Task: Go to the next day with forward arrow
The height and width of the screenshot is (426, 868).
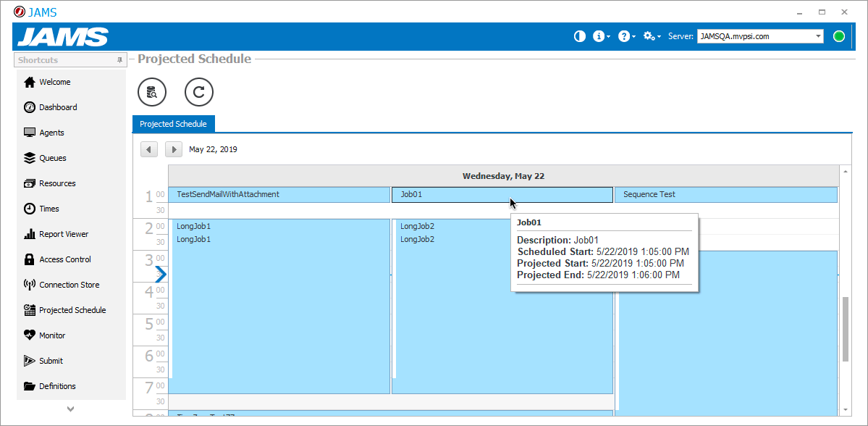Action: (x=173, y=149)
